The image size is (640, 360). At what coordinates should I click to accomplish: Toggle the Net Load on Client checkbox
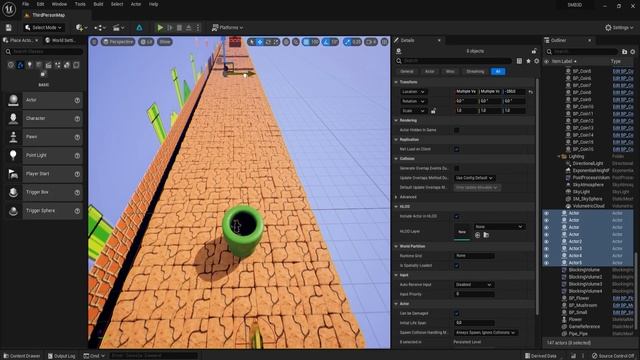tap(457, 149)
